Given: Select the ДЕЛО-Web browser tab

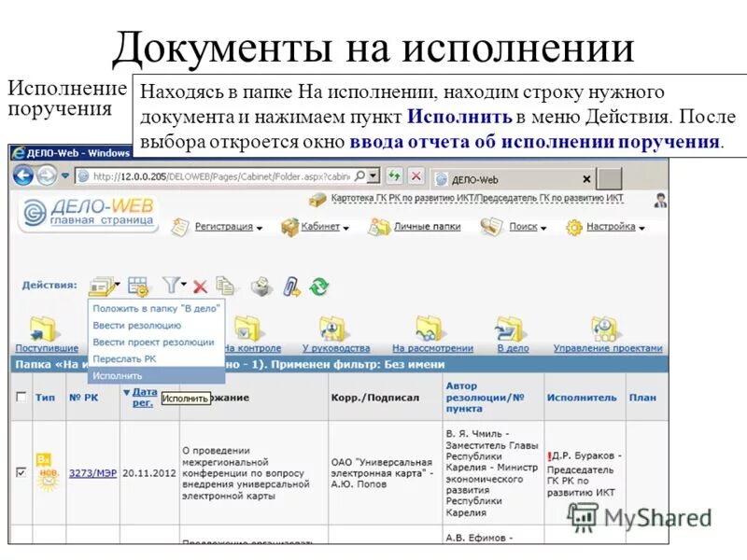Looking at the screenshot, I should 512,179.
